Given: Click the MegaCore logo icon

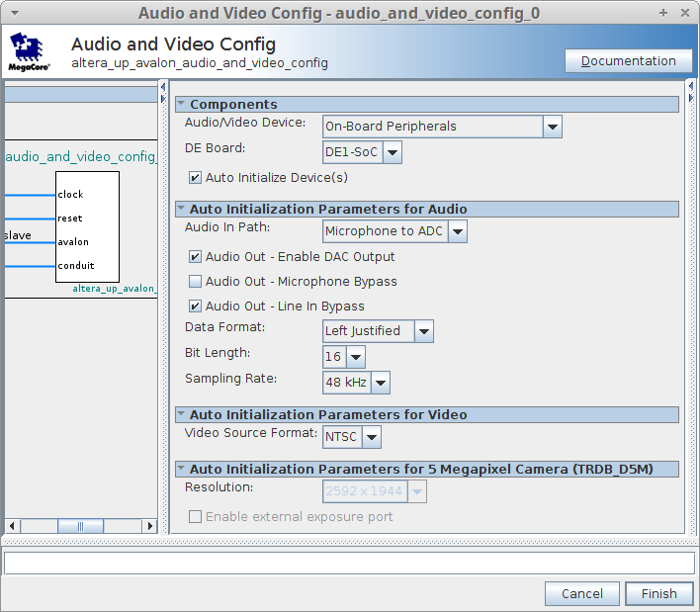Looking at the screenshot, I should point(30,52).
